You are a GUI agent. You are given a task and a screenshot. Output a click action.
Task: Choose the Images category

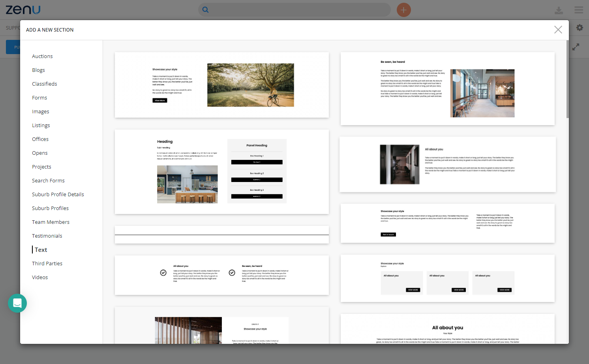41,112
